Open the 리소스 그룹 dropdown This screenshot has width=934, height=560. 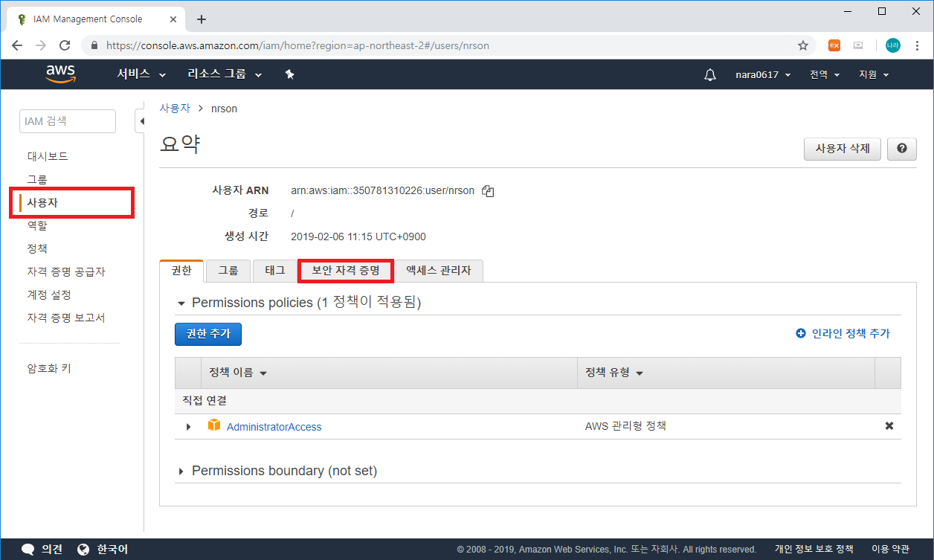(x=225, y=74)
